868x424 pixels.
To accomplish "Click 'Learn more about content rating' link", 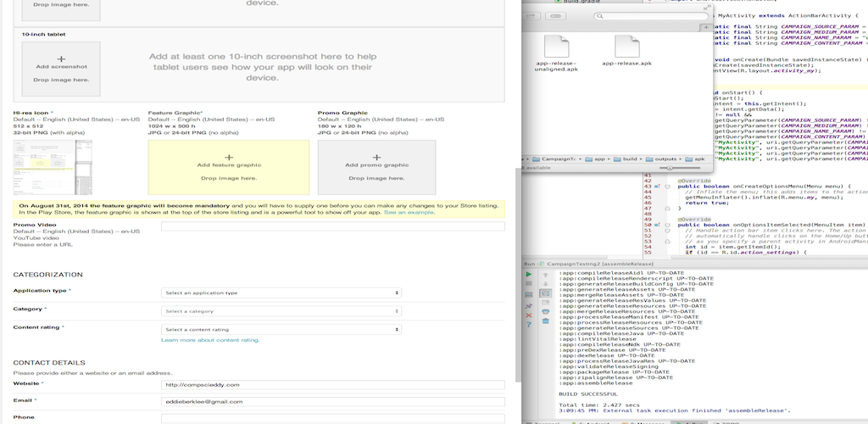I will pos(210,340).
